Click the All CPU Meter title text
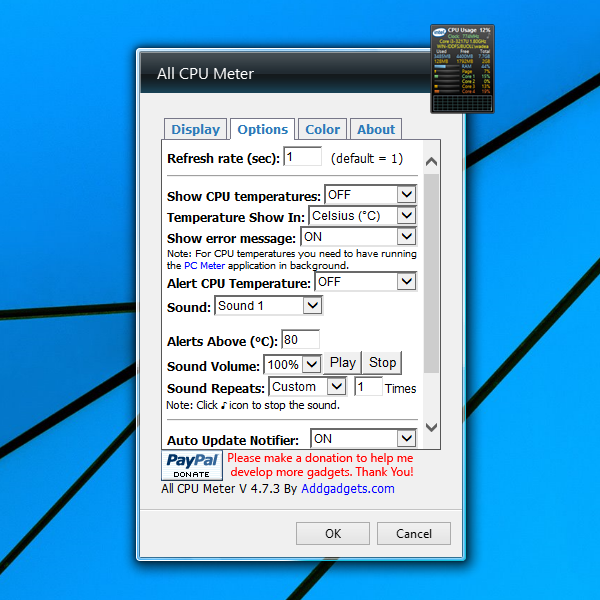Screen dimensions: 600x600 pos(205,74)
